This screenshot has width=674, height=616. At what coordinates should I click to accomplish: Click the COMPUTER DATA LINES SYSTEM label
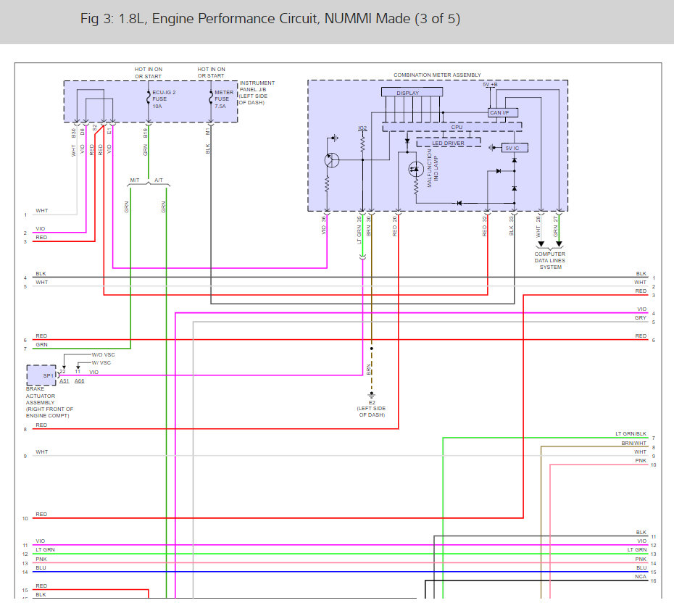(x=550, y=260)
